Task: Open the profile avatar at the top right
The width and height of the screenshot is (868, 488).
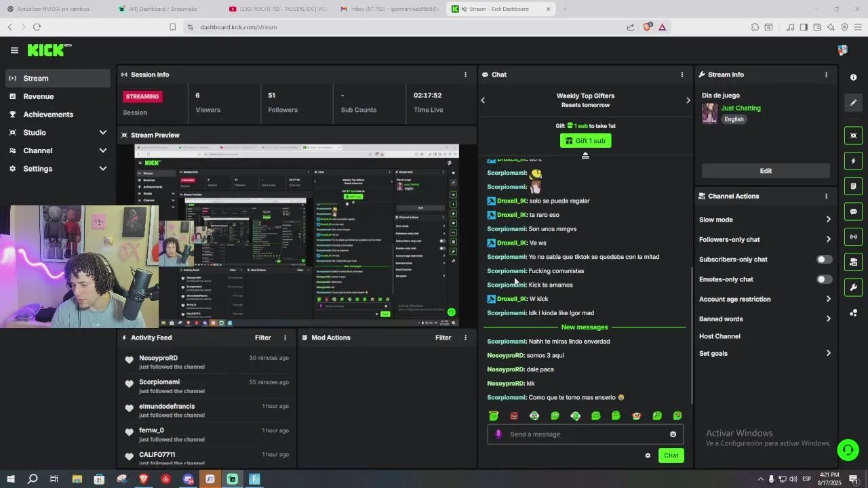Action: tap(842, 50)
